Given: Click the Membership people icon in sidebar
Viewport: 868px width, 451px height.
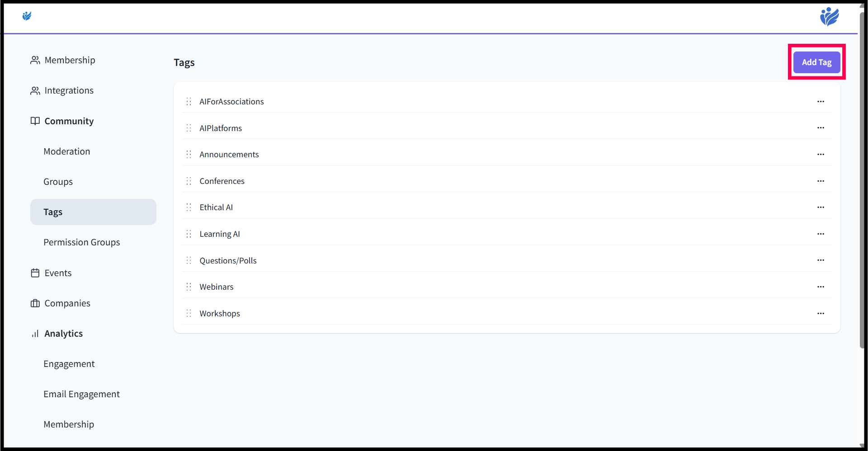Looking at the screenshot, I should pyautogui.click(x=35, y=60).
